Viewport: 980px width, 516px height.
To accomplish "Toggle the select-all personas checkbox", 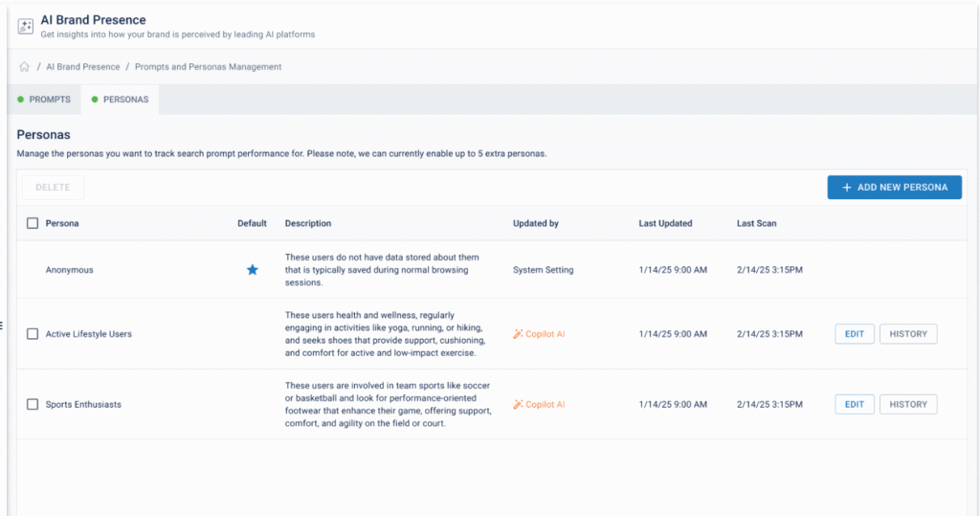I will [x=33, y=223].
